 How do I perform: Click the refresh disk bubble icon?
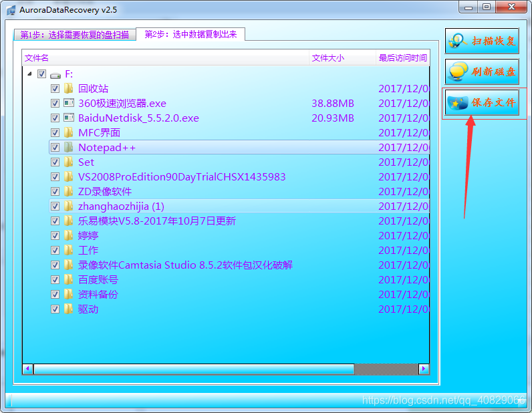458,72
